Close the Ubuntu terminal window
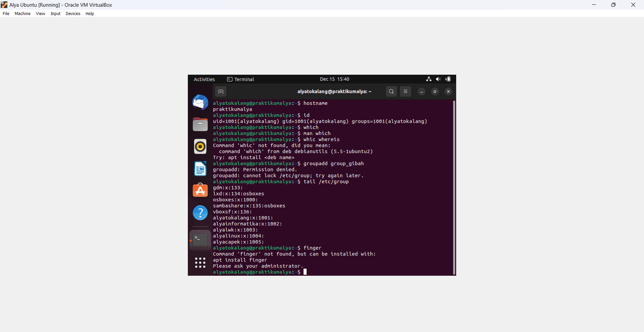644x332 pixels. [x=448, y=91]
